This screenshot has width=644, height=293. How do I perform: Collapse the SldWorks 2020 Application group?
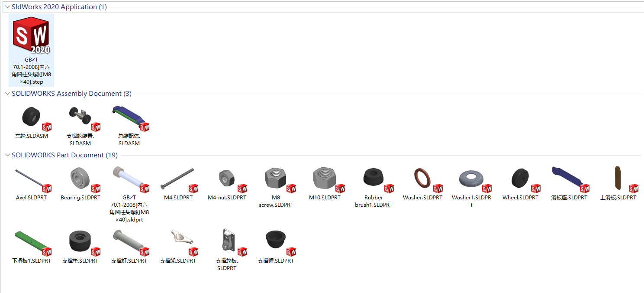pos(7,7)
